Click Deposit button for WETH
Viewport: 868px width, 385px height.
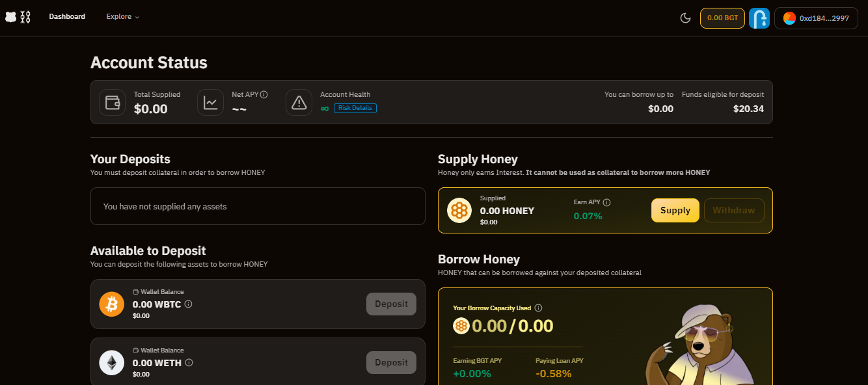[391, 362]
